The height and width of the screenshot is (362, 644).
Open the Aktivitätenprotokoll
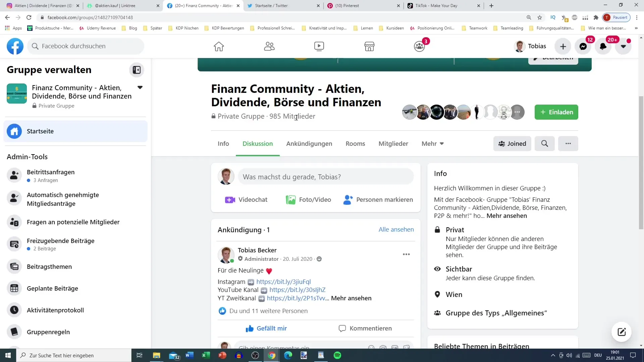click(x=75, y=310)
